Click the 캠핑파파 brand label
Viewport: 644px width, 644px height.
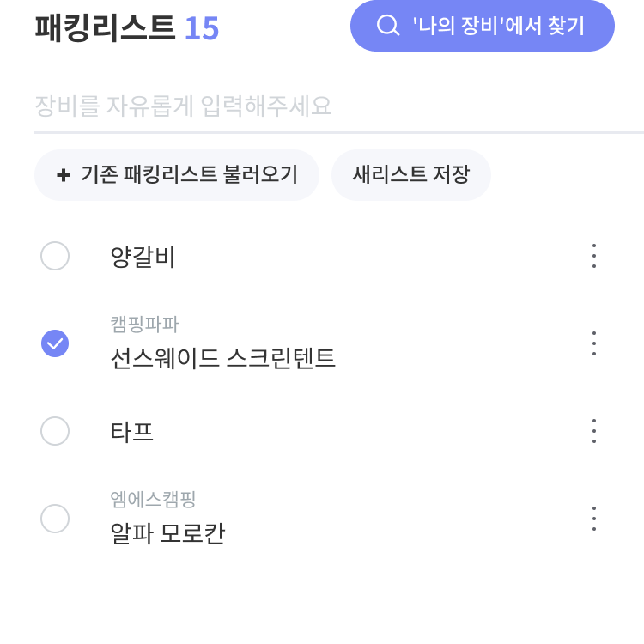[144, 325]
